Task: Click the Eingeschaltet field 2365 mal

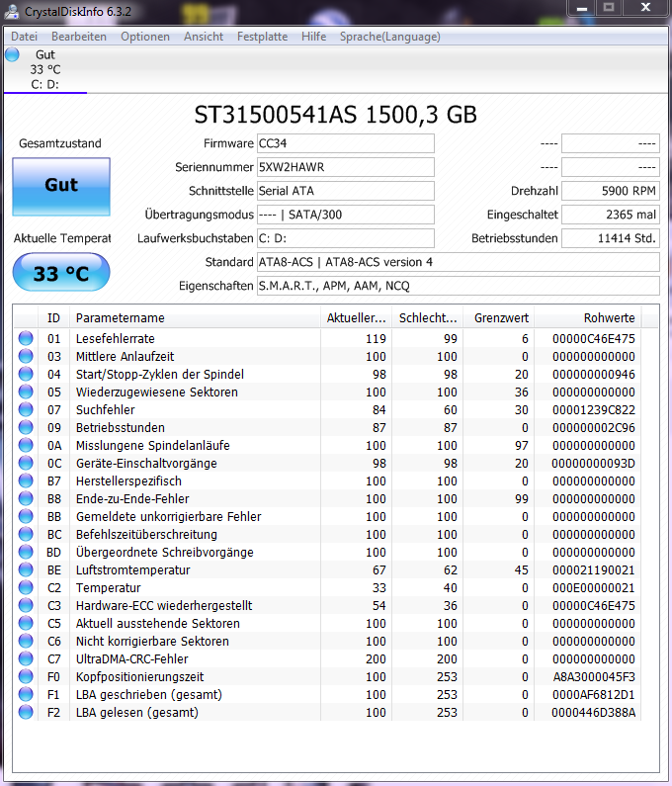Action: pyautogui.click(x=611, y=215)
